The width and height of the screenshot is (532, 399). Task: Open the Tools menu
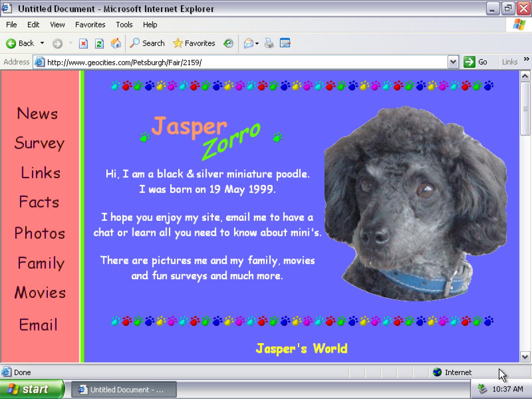[x=124, y=25]
